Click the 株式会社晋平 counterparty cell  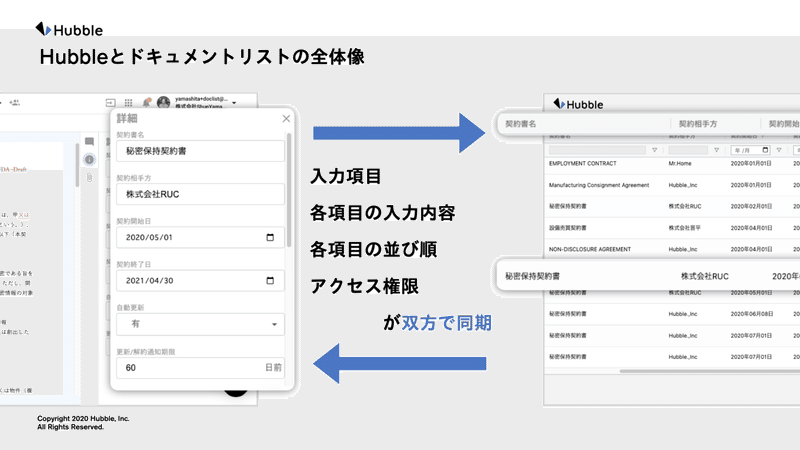pyautogui.click(x=684, y=228)
